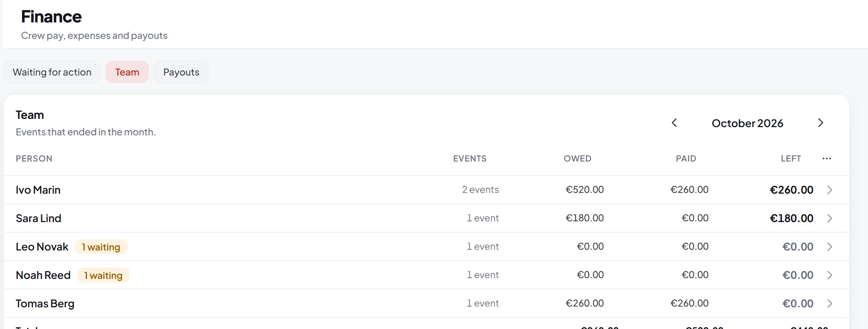
Task: Open the table column options ellipsis
Action: coord(827,159)
